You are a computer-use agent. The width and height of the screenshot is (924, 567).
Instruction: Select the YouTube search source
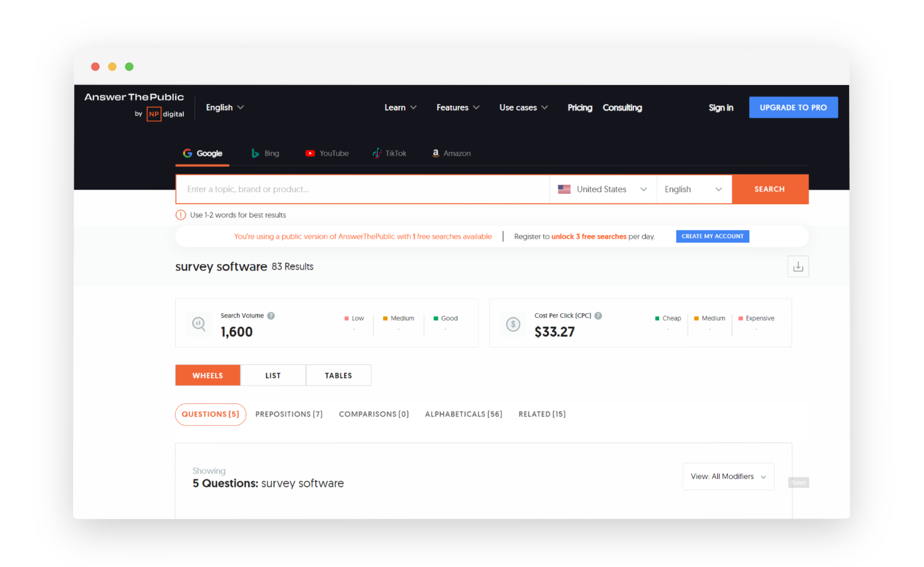[310, 153]
